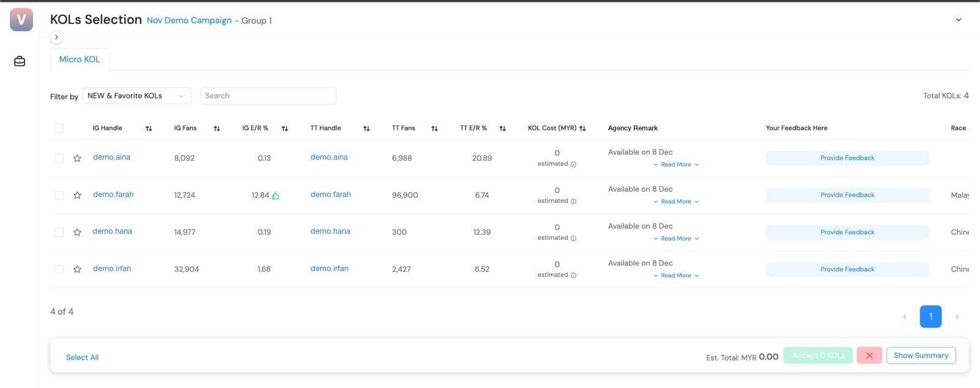Sort by IG Fans column
The image size is (980, 388).
217,129
